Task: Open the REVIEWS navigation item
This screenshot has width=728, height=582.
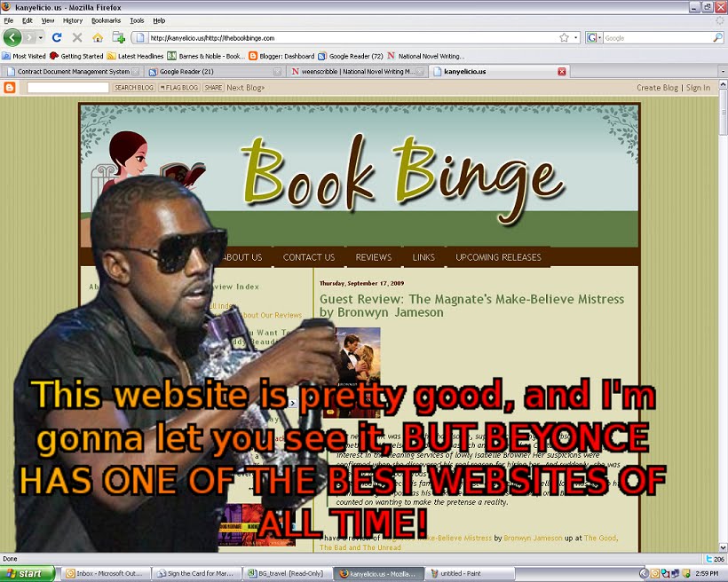Action: pos(373,257)
